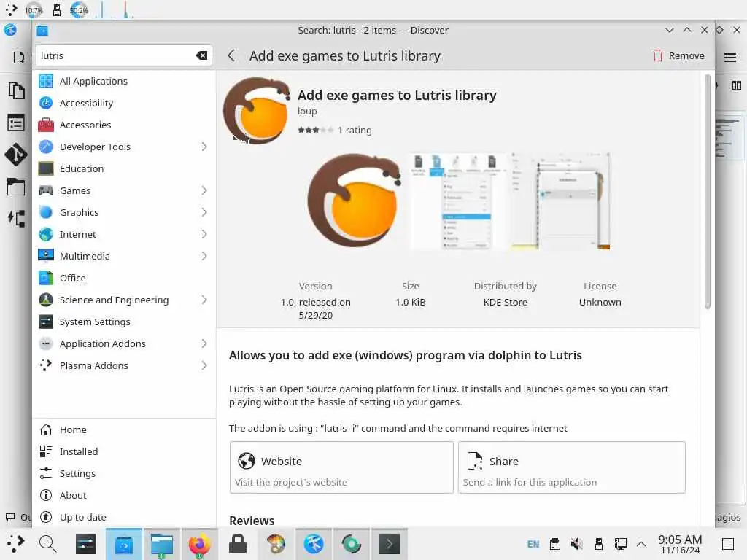Click the star rating of the addon
Screen dimensions: 747x560
tap(315, 130)
